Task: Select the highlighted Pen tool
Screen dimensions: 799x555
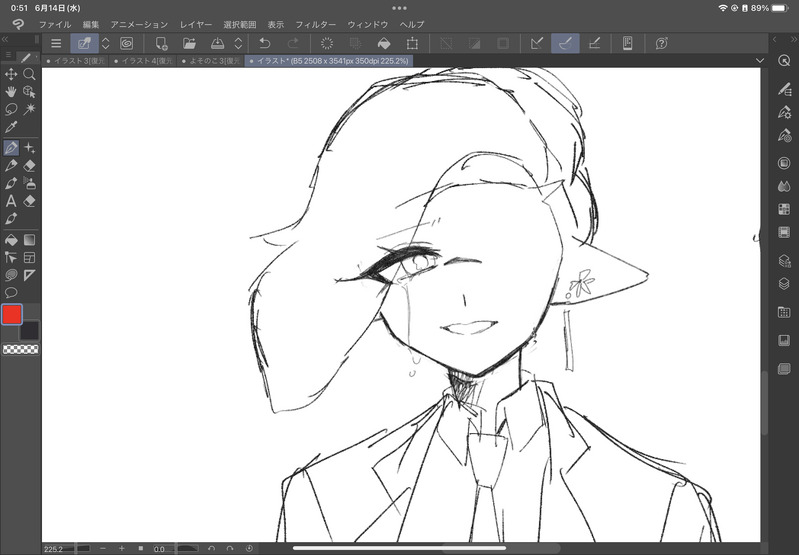Action: [11, 148]
